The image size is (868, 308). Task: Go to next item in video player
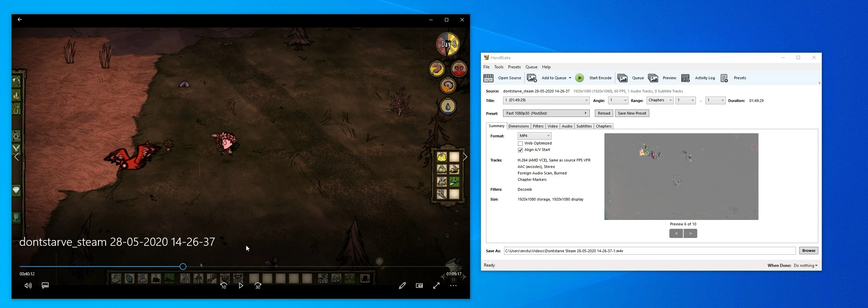pyautogui.click(x=465, y=157)
